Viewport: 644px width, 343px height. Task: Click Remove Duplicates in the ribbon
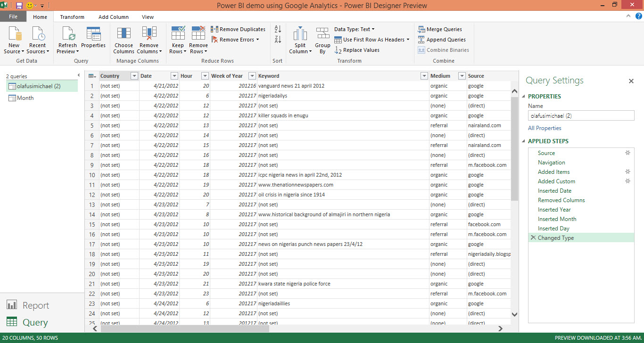(x=238, y=29)
